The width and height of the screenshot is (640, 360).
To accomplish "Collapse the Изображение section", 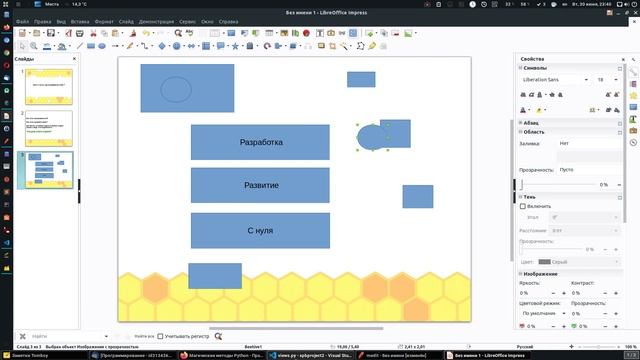I will pyautogui.click(x=520, y=274).
